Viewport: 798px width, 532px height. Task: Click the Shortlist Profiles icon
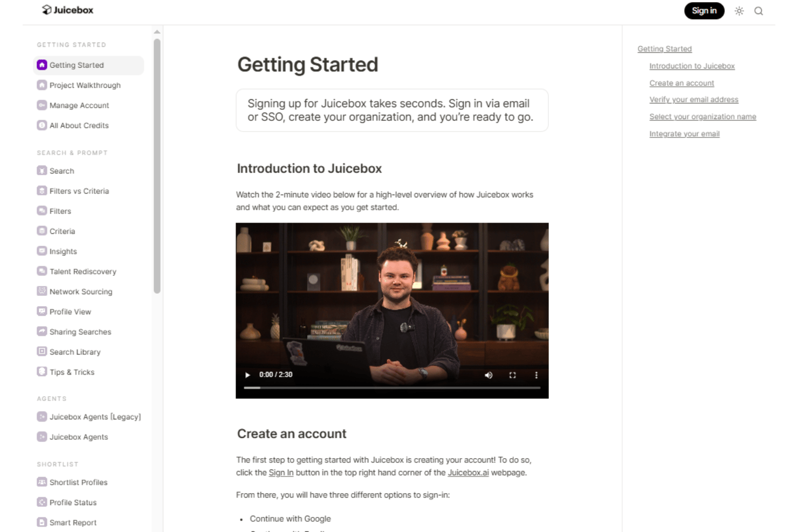(42, 482)
